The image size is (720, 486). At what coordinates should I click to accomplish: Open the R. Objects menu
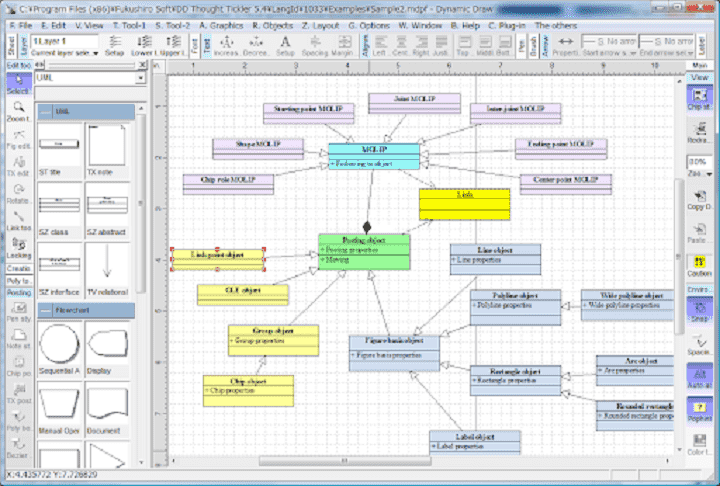pos(272,25)
